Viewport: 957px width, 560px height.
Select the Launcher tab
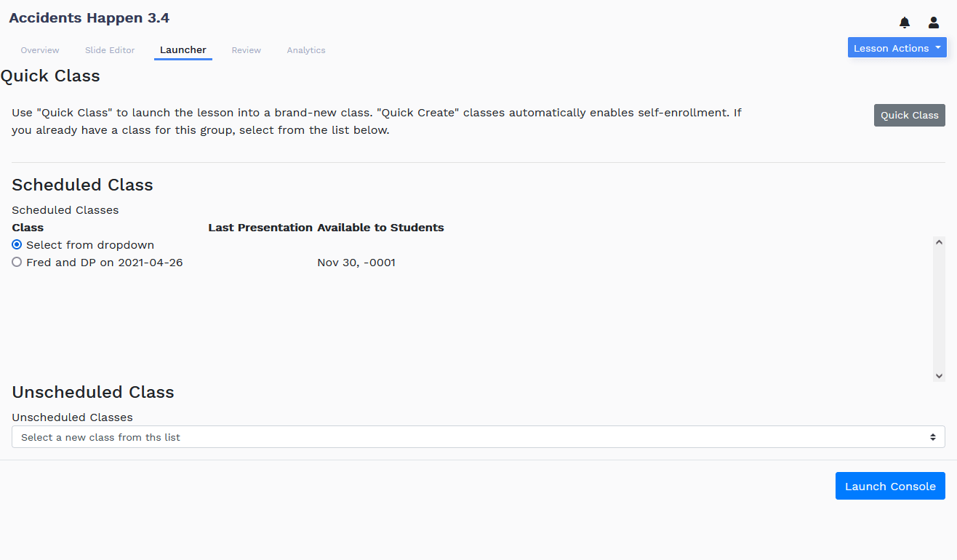(x=183, y=50)
